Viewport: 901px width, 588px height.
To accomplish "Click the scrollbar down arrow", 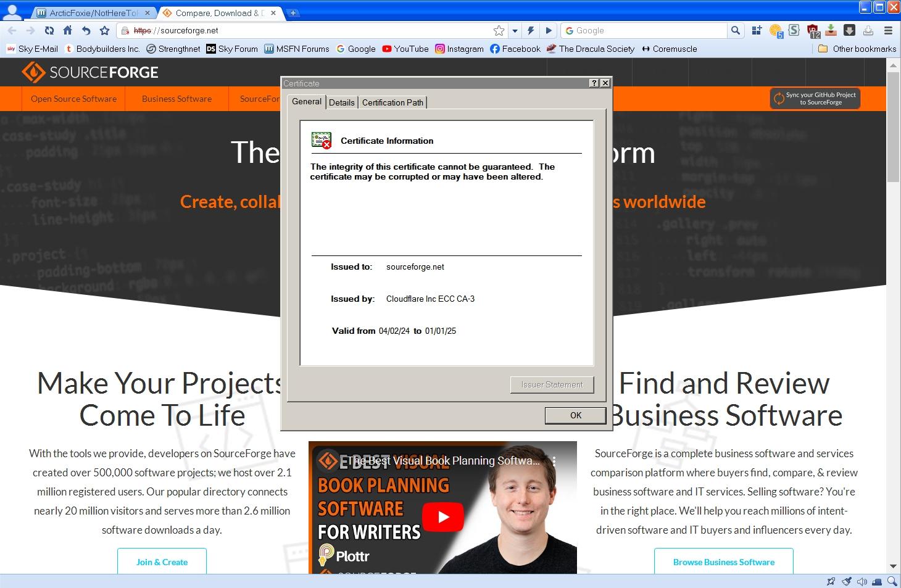I will (893, 566).
